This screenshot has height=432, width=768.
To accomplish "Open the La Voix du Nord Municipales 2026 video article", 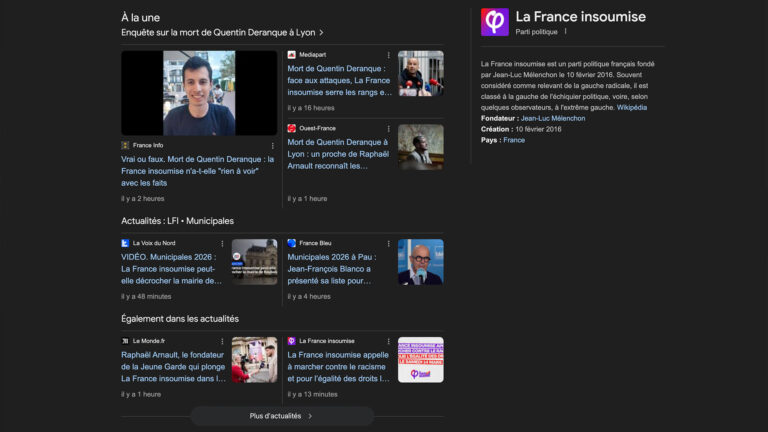I will click(x=168, y=268).
